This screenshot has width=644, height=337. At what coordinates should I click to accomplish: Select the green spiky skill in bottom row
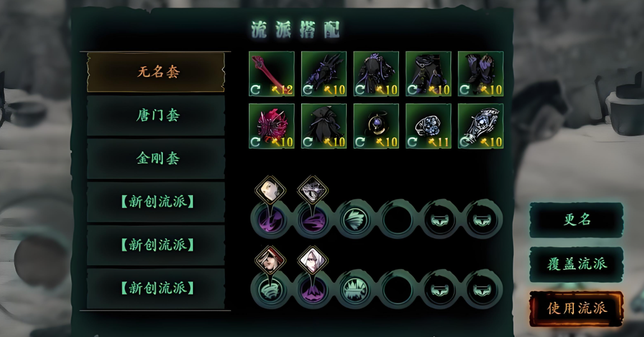355,289
